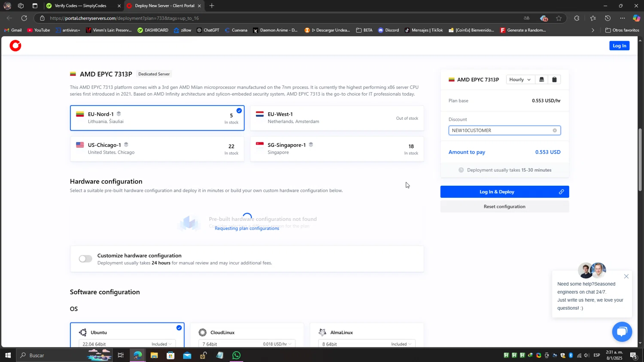
Task: Close the Deploy New Server tab
Action: pyautogui.click(x=199, y=6)
